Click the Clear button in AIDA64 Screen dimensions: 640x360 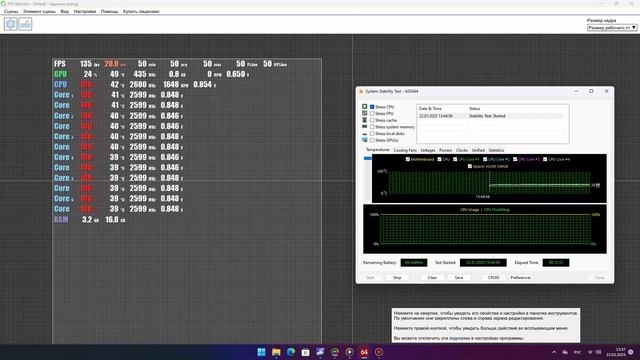(x=432, y=278)
